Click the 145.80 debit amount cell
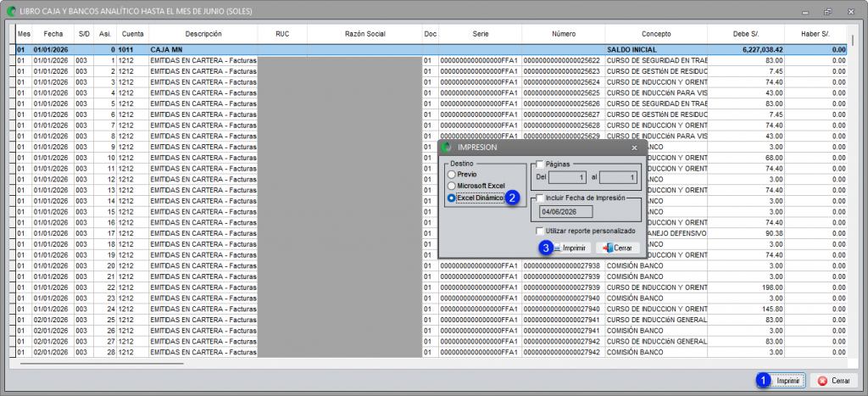 746,309
